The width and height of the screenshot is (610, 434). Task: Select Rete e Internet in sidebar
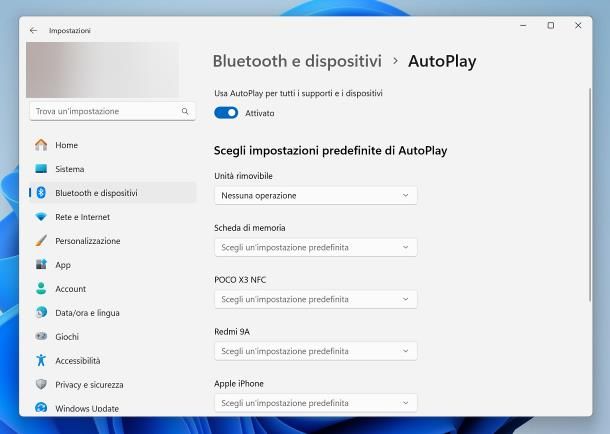[x=113, y=217]
